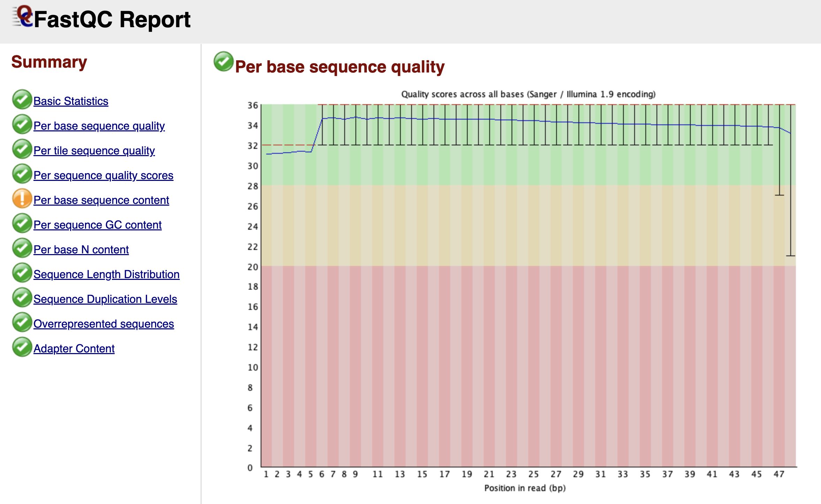Open the Sequence Length Distribution section

[x=106, y=274]
